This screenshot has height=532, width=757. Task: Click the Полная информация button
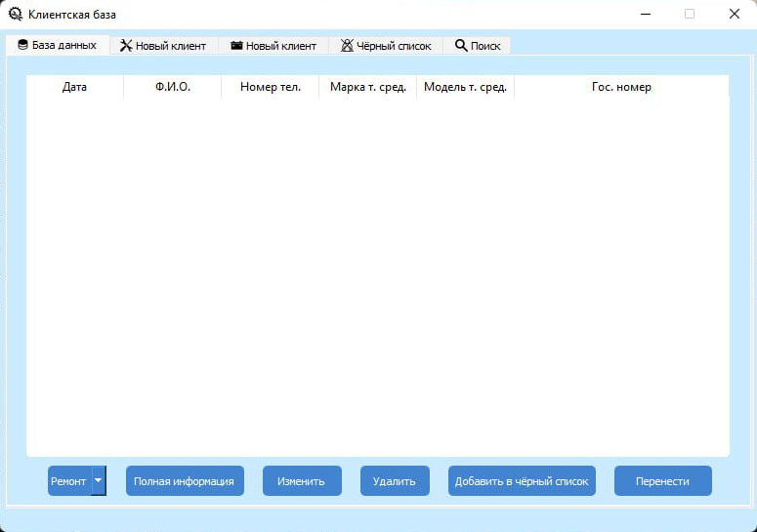click(x=185, y=481)
